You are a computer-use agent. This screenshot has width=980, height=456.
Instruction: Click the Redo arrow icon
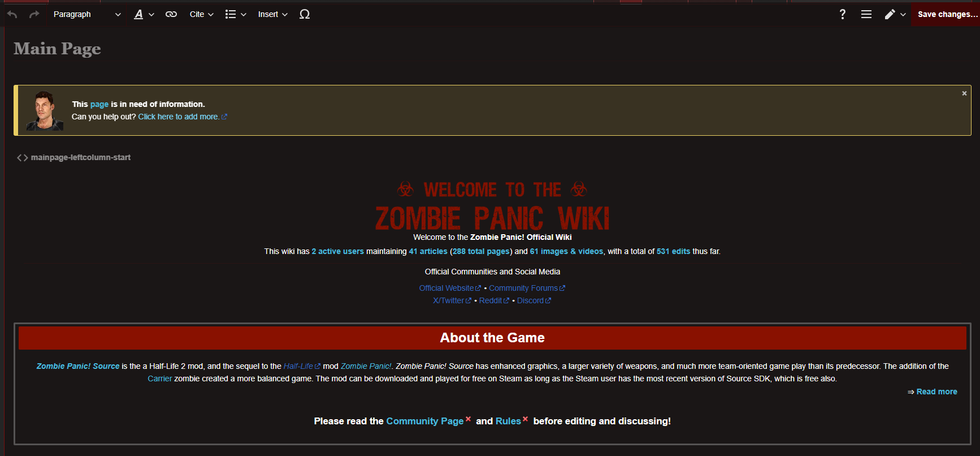34,14
